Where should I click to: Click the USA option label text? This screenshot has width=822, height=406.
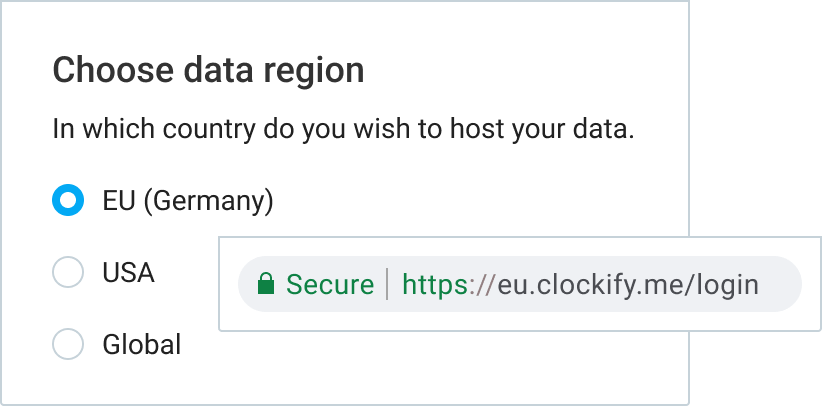[128, 273]
